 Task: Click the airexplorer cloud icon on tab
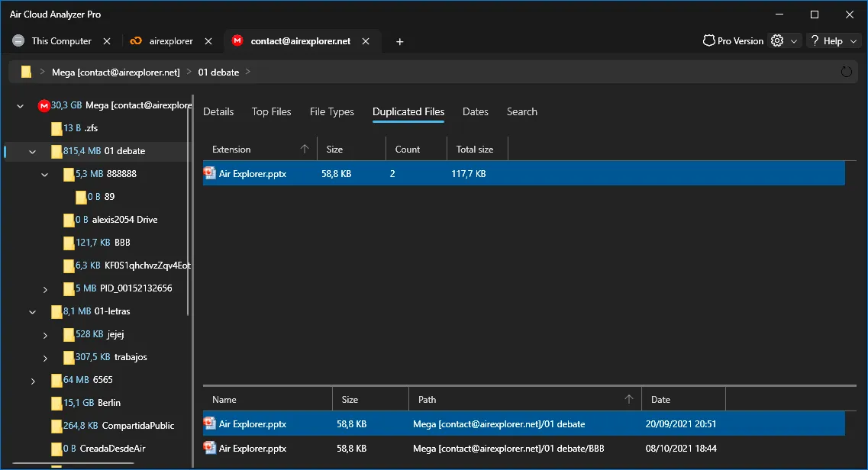tap(136, 41)
